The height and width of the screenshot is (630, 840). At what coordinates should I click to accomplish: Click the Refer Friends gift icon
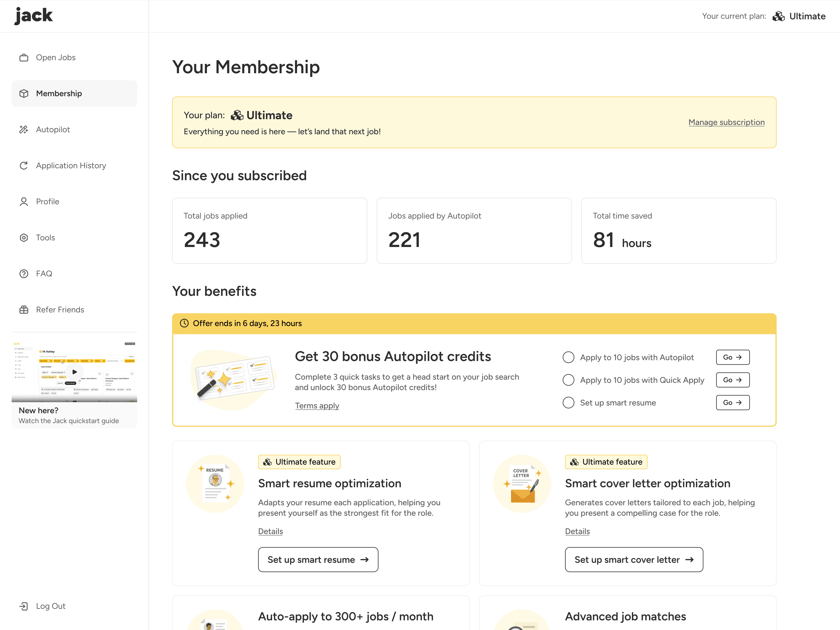(x=24, y=310)
